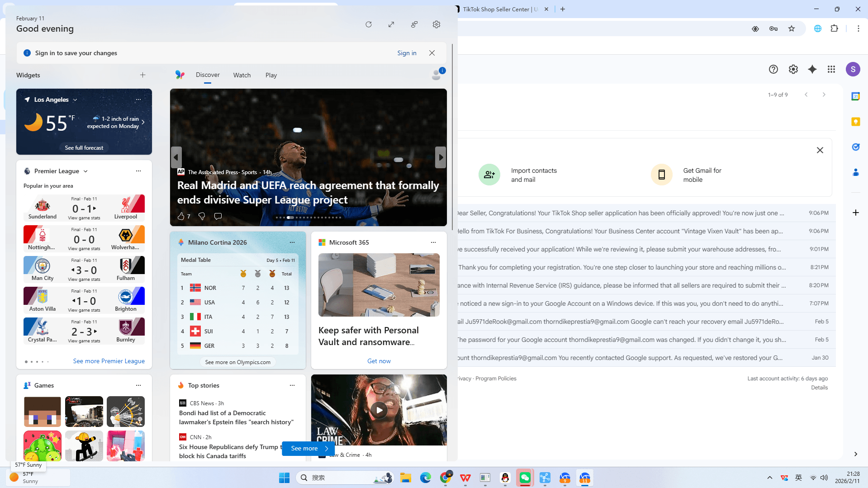Add a widget with plus icon
Viewport: 868px width, 488px height.
[142, 75]
